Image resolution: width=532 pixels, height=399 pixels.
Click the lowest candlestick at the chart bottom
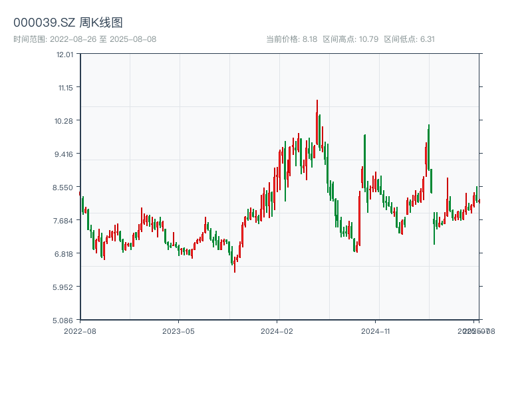(234, 264)
